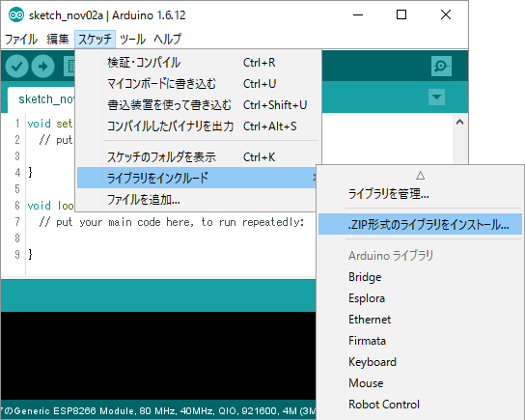Open the ヘルプ menu
The image size is (525, 420).
click(x=167, y=40)
